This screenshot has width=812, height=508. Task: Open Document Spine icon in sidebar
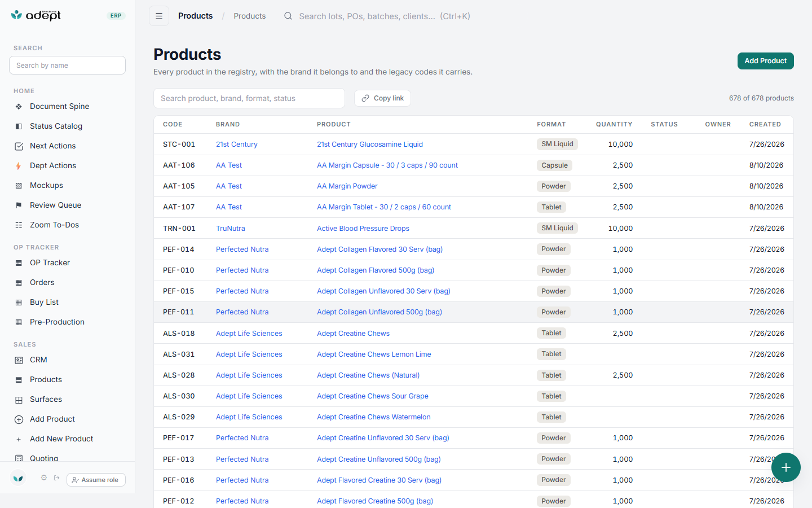[19, 106]
